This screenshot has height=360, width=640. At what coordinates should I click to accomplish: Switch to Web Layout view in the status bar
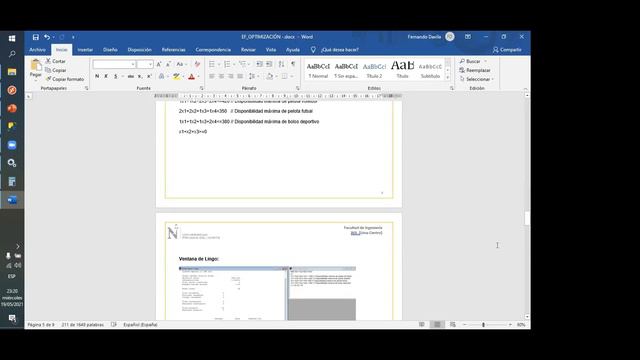tap(453, 324)
